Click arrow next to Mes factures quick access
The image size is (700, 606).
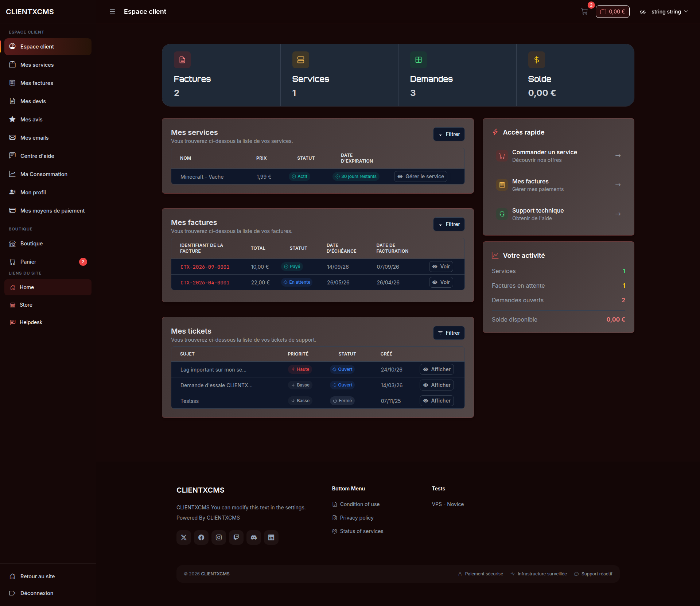pyautogui.click(x=618, y=185)
